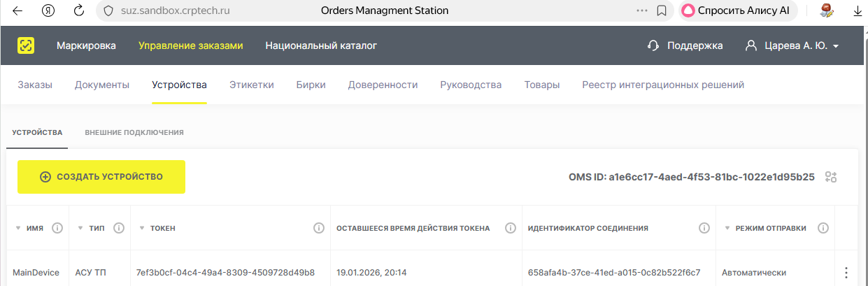Expand the Царева А. Ю. user menu
Image resolution: width=868 pixels, height=286 pixels.
(793, 45)
